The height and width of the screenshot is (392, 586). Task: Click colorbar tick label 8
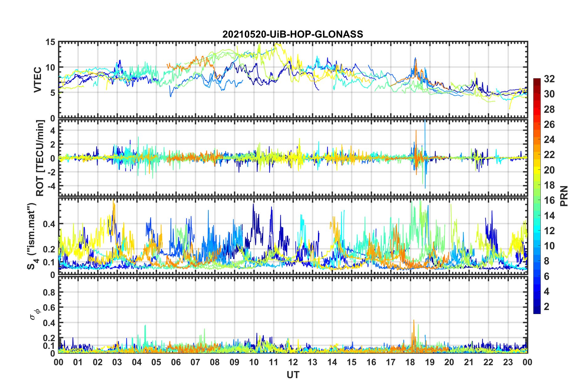point(547,261)
